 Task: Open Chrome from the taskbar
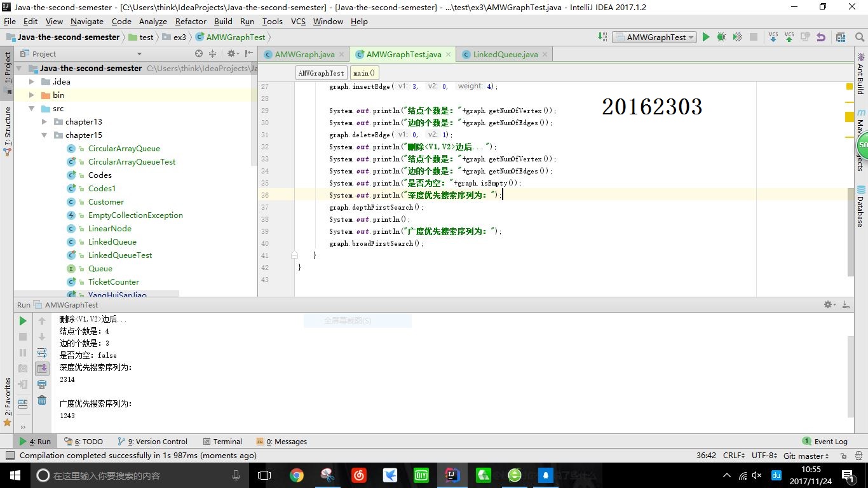click(x=296, y=475)
